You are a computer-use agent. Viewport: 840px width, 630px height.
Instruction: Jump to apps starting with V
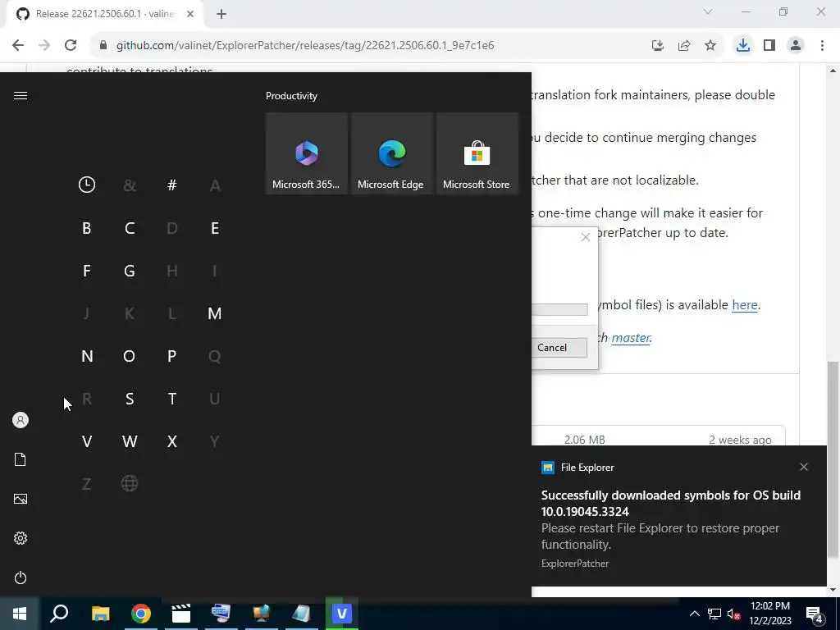click(87, 441)
